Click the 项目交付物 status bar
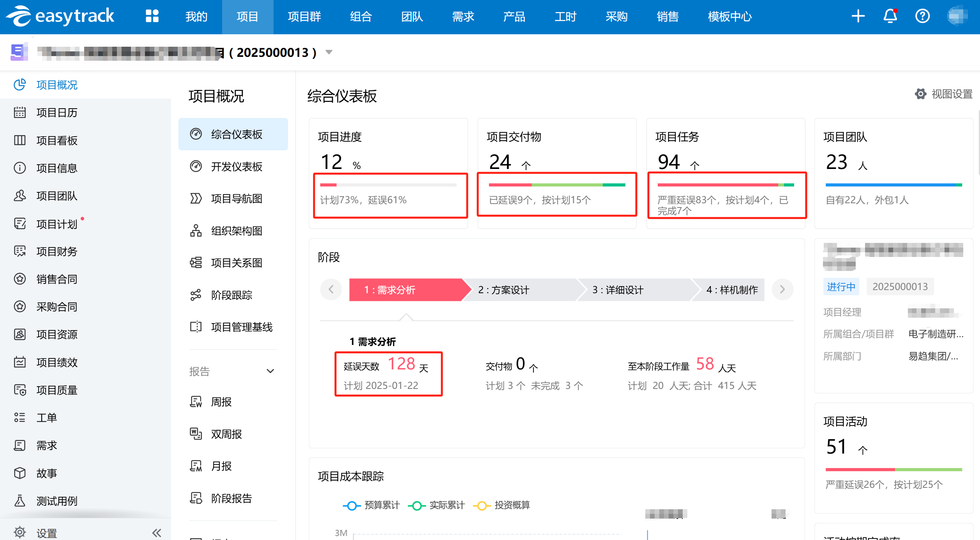The image size is (980, 540). (x=557, y=185)
